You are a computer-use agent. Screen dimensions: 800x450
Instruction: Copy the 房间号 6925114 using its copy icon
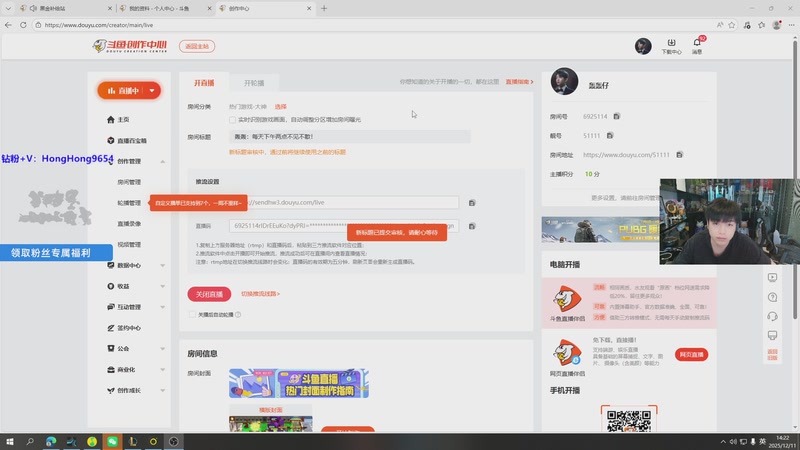point(617,117)
